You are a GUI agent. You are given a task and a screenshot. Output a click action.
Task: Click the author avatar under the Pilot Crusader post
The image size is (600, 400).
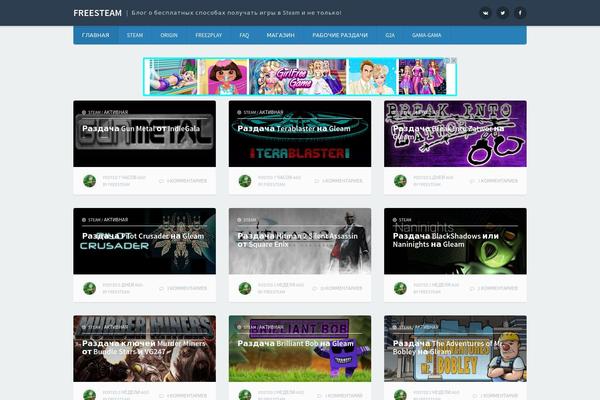(x=90, y=288)
